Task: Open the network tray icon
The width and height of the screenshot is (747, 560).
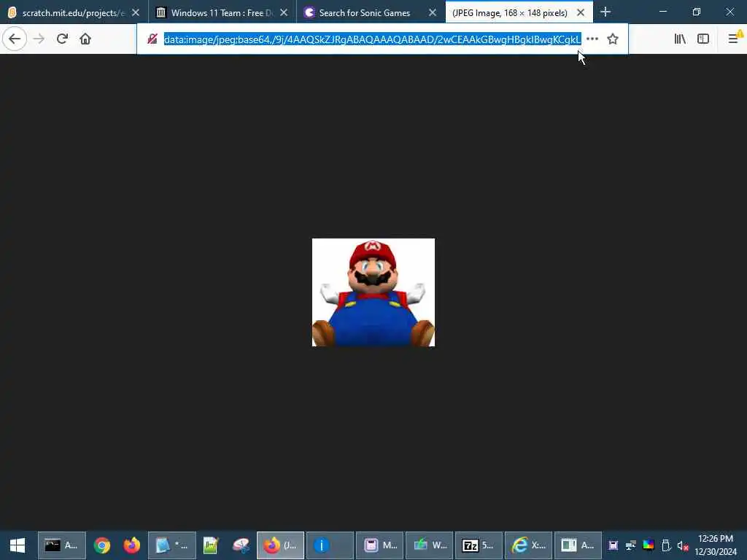Action: pos(631,545)
